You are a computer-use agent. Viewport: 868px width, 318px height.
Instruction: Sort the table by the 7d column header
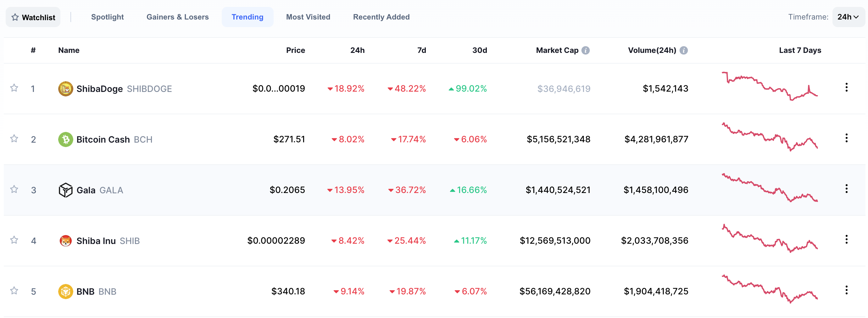tap(421, 50)
